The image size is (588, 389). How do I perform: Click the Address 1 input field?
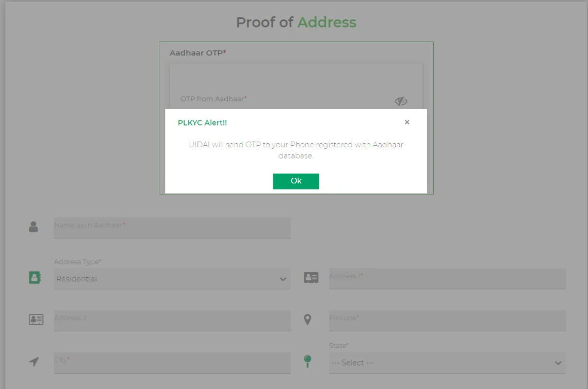point(447,278)
